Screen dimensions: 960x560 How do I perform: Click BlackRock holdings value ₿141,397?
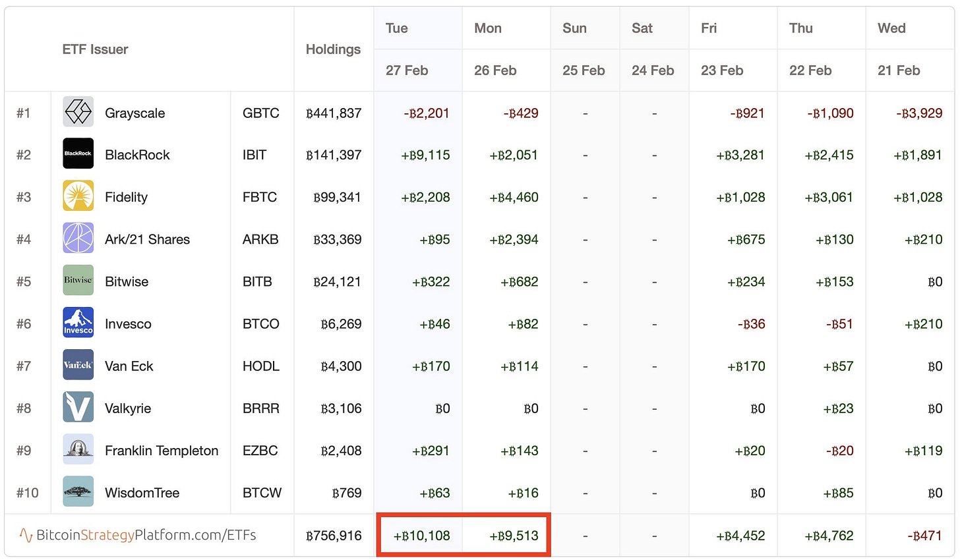(x=334, y=155)
